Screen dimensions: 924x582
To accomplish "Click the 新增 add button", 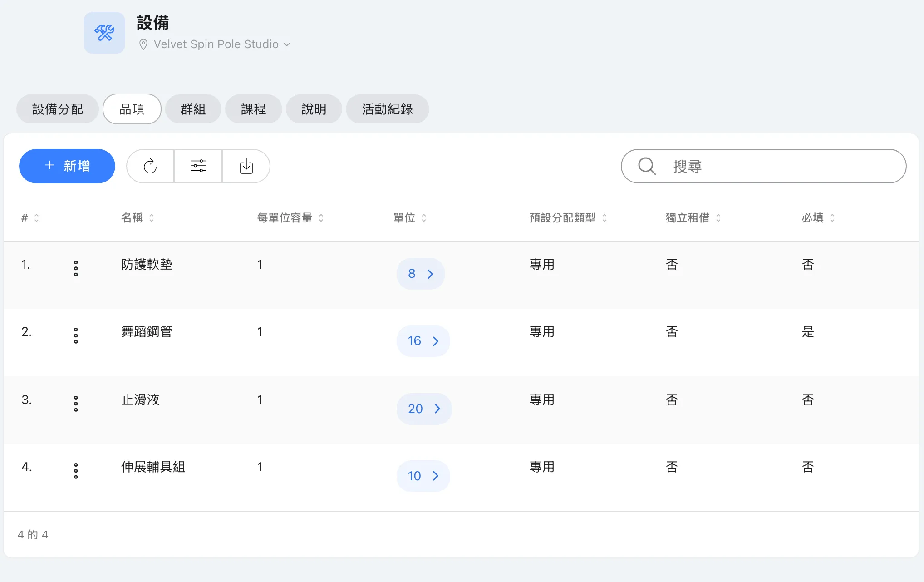I will (67, 166).
